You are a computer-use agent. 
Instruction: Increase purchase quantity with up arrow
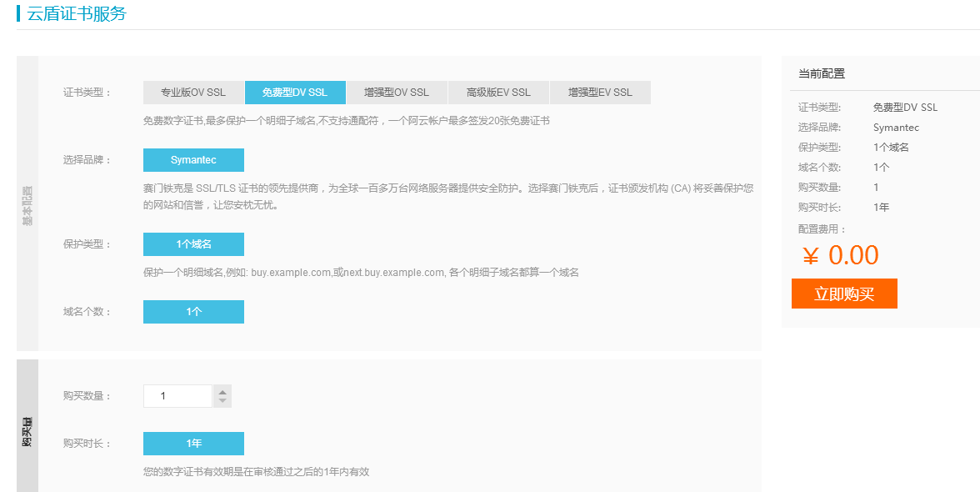click(222, 391)
